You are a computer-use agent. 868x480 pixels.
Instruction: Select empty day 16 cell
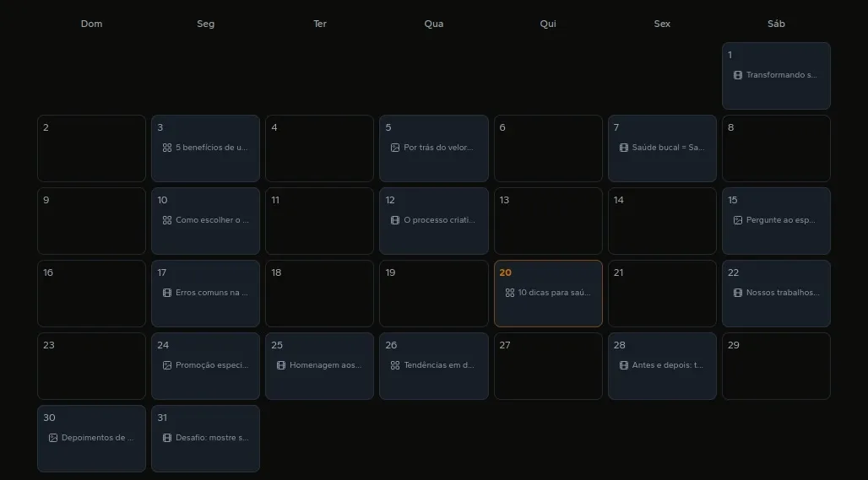[x=91, y=293]
